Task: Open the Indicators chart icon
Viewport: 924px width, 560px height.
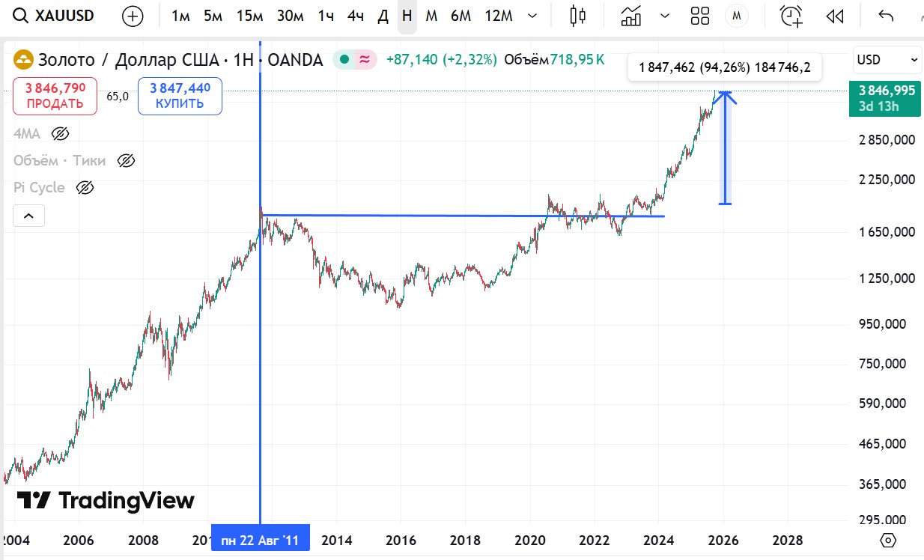Action: click(631, 16)
